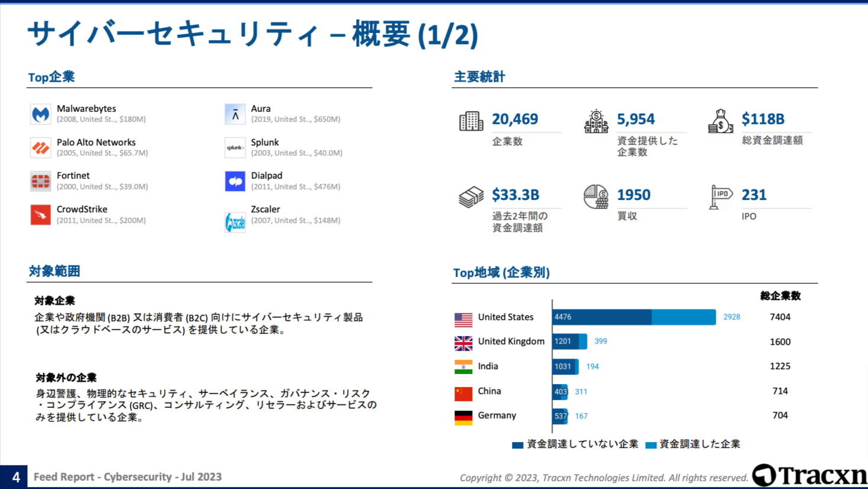Click the 総企業数 column header
The height and width of the screenshot is (489, 868).
[780, 296]
